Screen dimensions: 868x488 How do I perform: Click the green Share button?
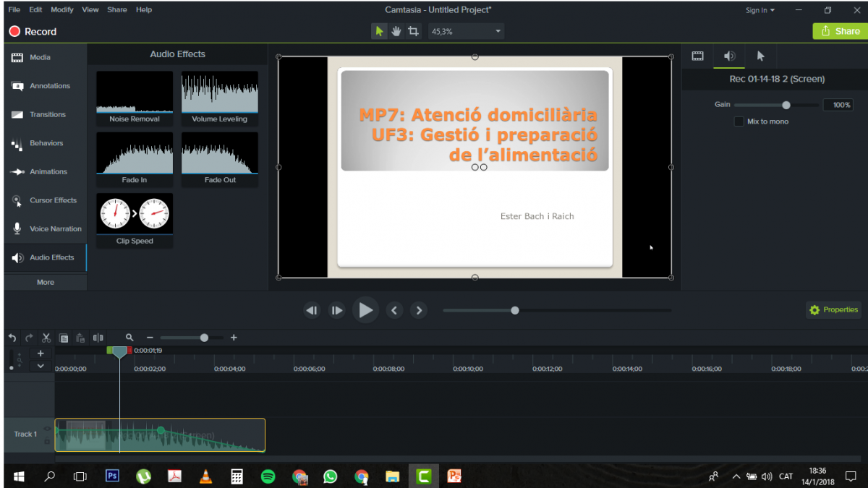[840, 31]
